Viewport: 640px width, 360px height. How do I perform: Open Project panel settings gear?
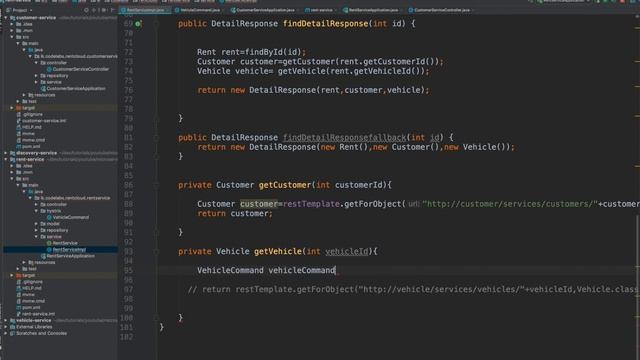104,10
